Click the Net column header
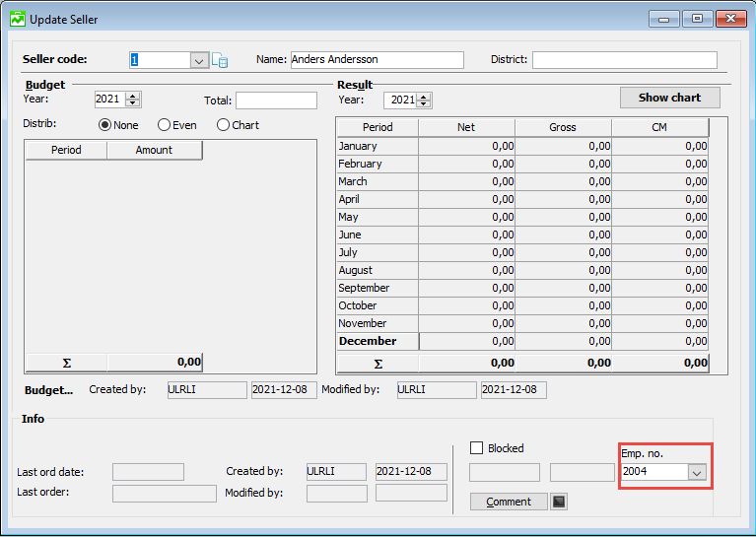Screen dimensions: 756x537 click(x=466, y=127)
